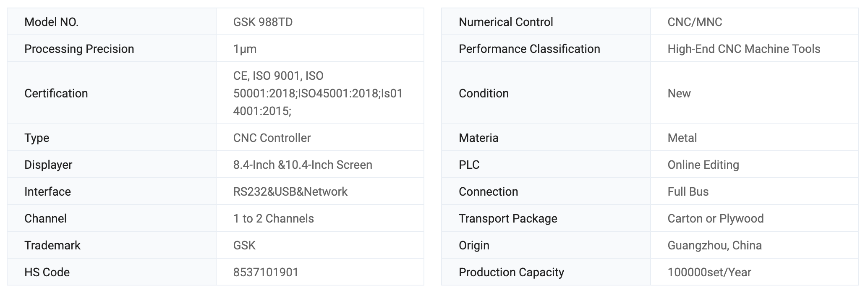The height and width of the screenshot is (304, 868).
Task: Select the Guangzhou, China origin value
Action: (714, 245)
